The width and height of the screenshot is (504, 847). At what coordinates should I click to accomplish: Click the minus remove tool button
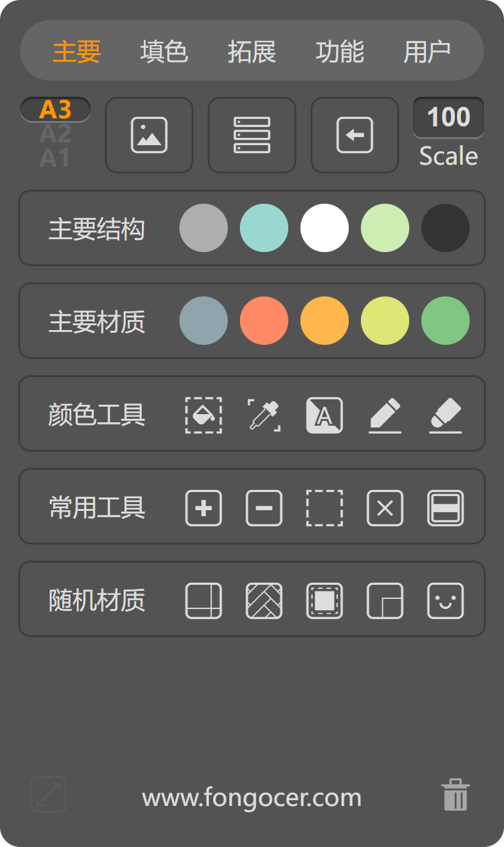point(264,508)
